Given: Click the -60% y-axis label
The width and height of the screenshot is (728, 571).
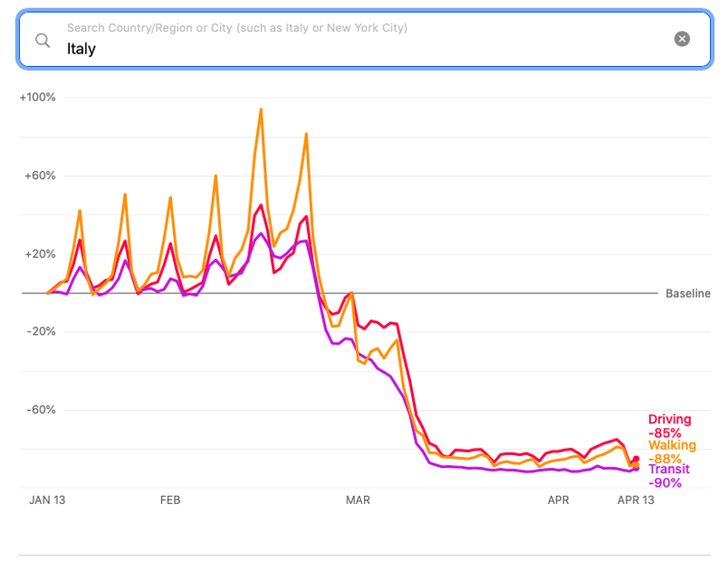Looking at the screenshot, I should pyautogui.click(x=42, y=410).
